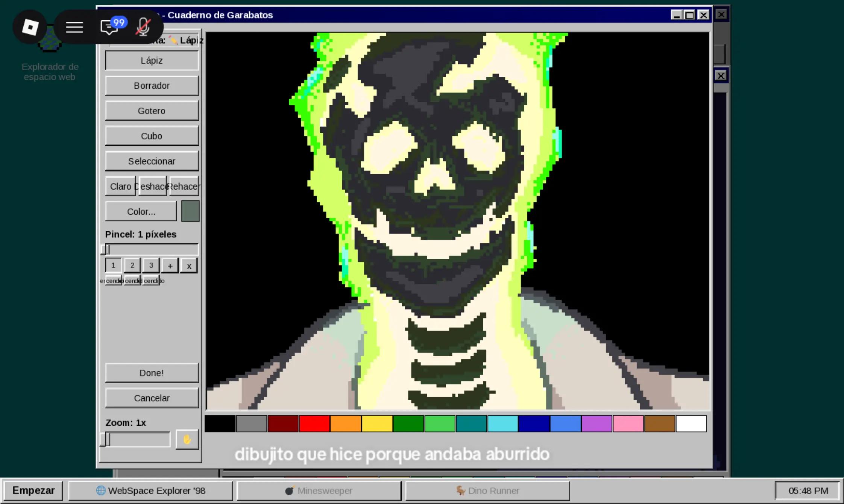The height and width of the screenshot is (504, 844).
Task: Pick black from the palette
Action: 220,424
